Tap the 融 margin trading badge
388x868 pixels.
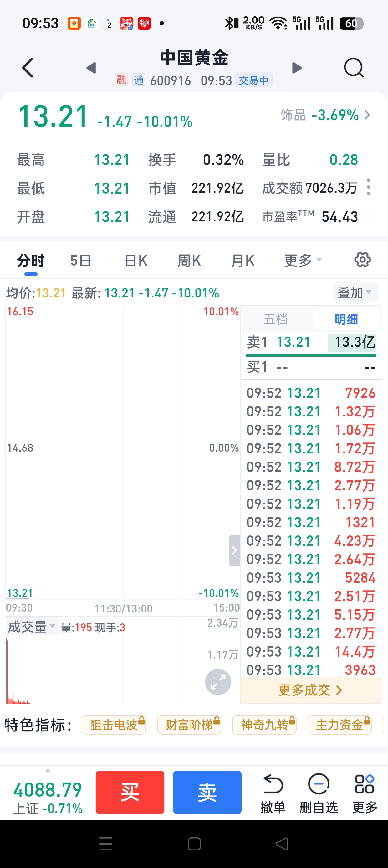tap(121, 80)
